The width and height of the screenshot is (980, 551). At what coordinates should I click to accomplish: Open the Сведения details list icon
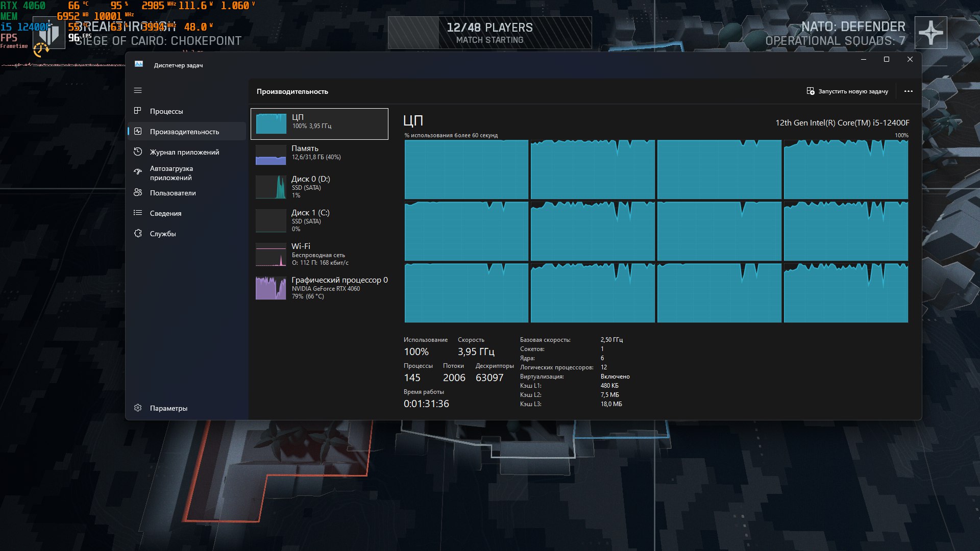pos(138,213)
